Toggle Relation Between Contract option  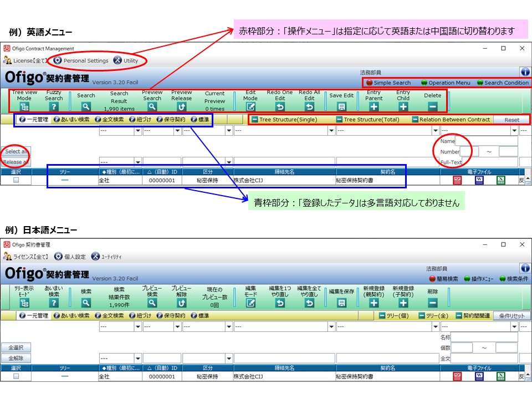[x=451, y=120]
